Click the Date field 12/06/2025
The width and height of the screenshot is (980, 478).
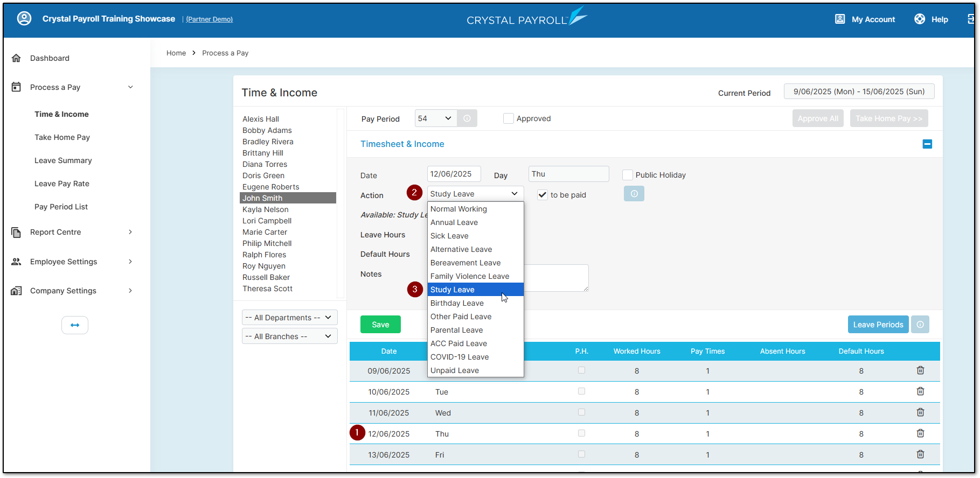(x=454, y=174)
